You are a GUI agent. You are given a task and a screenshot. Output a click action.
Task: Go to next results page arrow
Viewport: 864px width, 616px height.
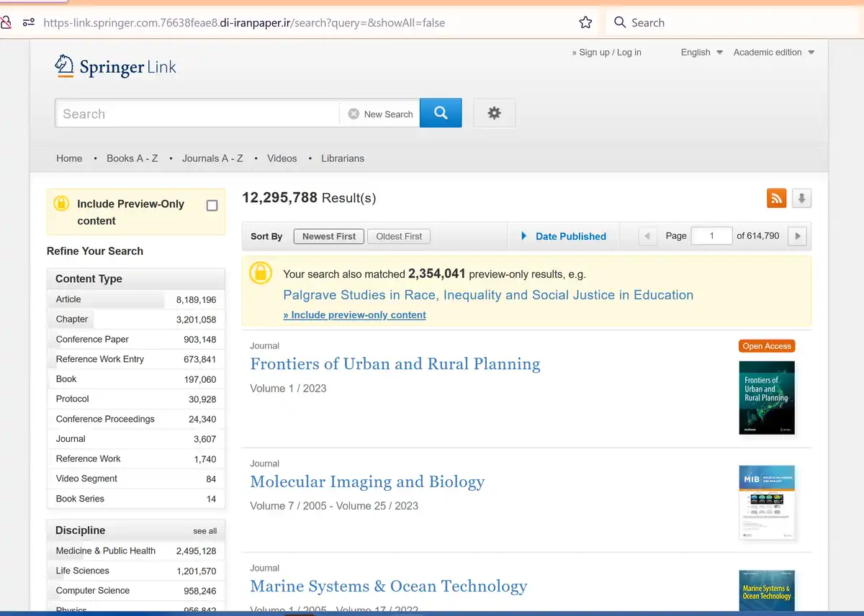point(796,236)
